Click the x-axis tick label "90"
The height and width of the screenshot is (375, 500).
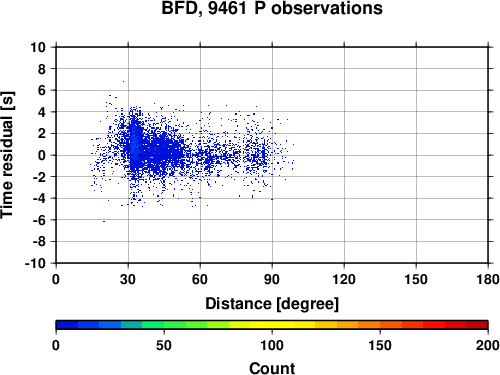(x=272, y=279)
